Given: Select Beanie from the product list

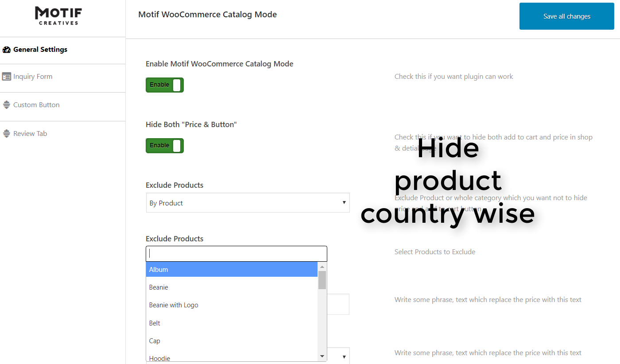Looking at the screenshot, I should (x=232, y=287).
